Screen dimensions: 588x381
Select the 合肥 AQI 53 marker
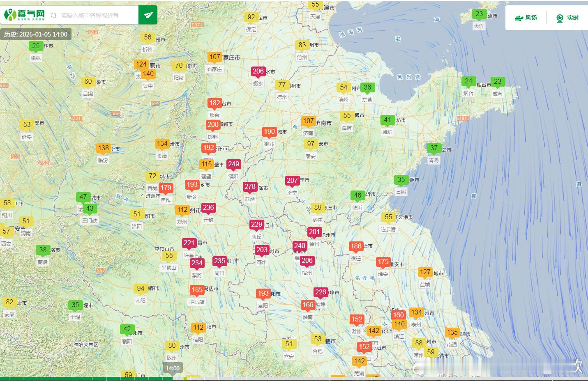(318, 340)
